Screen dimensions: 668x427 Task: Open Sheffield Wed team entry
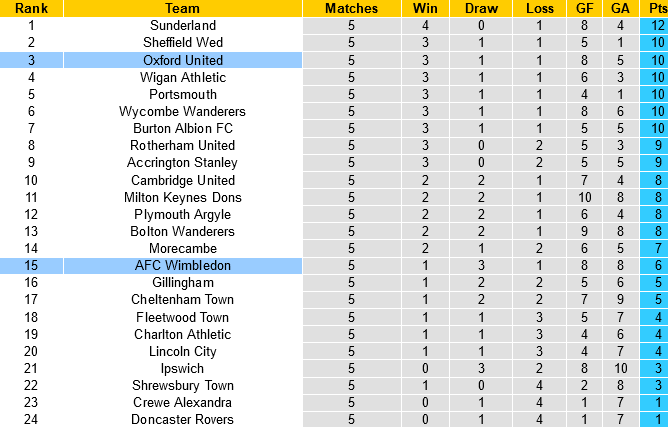(182, 42)
